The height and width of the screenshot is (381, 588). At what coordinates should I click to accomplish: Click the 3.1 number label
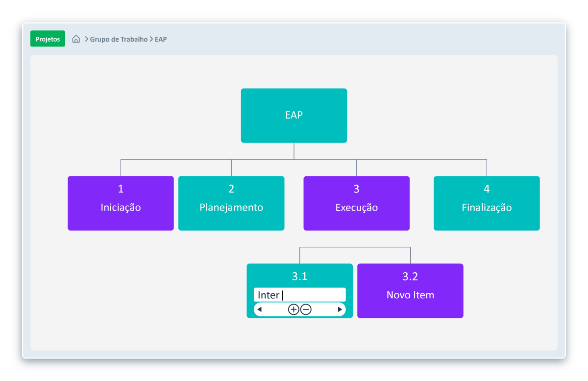pos(299,276)
